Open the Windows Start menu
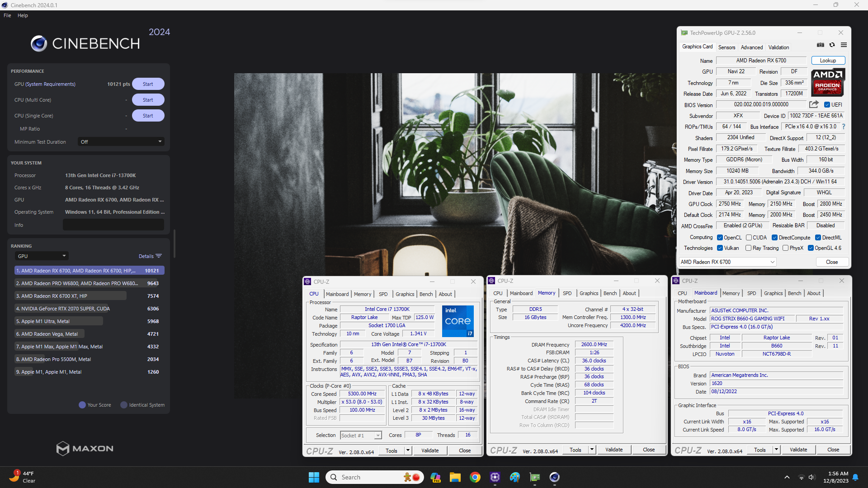 point(314,477)
